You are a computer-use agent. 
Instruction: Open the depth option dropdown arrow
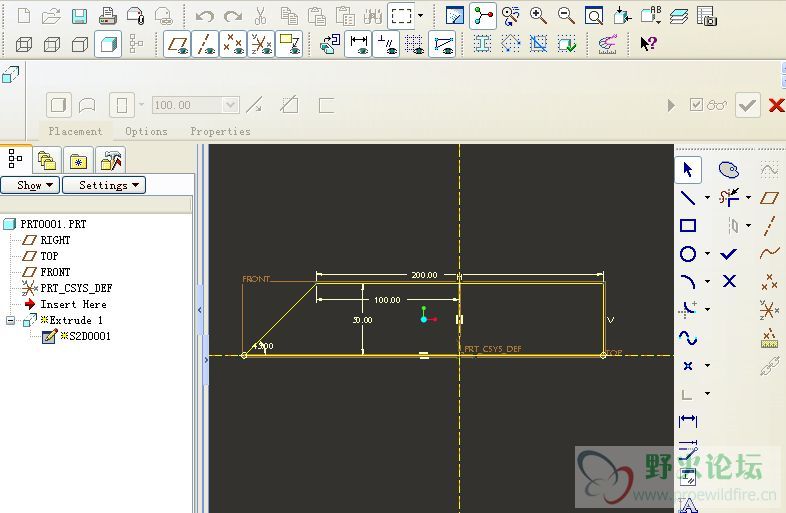[x=141, y=105]
